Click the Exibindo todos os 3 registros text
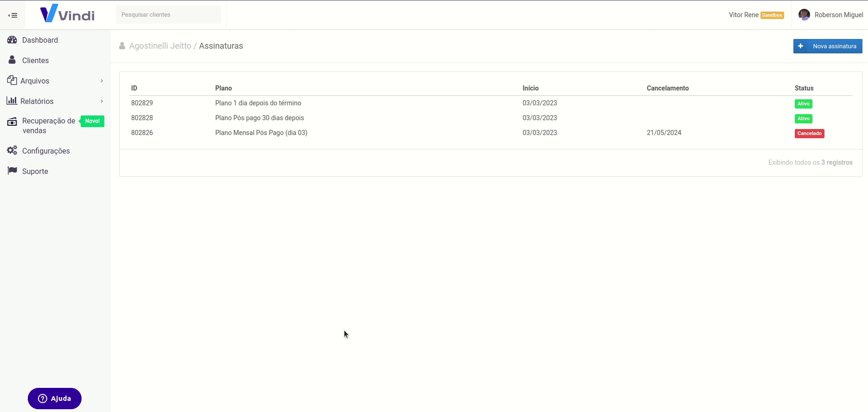 coord(811,162)
